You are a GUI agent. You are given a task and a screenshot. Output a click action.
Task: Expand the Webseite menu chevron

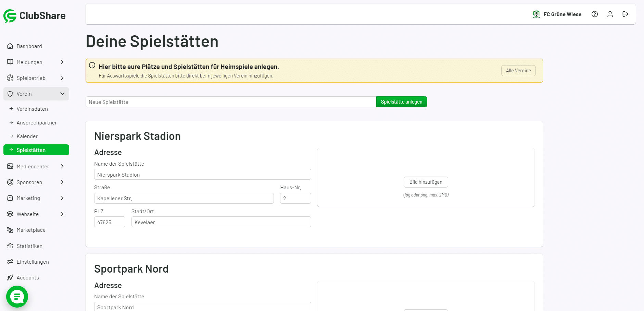[x=62, y=214]
